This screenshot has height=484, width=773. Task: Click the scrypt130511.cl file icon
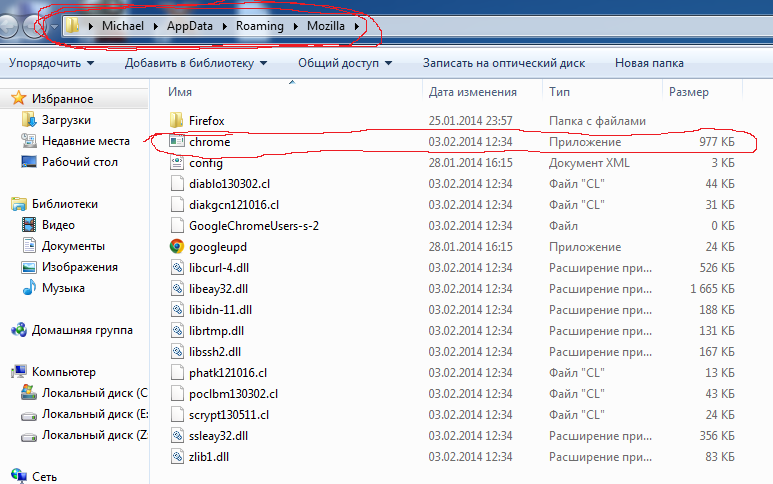tap(176, 415)
